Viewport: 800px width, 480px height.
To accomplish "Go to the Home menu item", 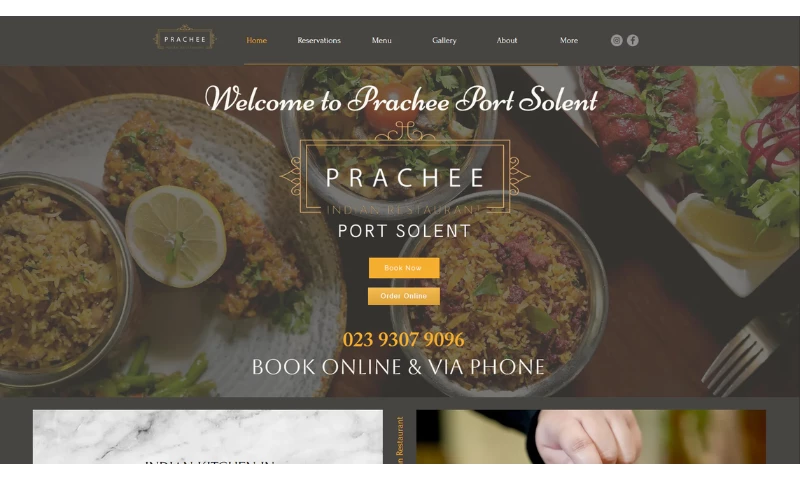I will coord(257,40).
